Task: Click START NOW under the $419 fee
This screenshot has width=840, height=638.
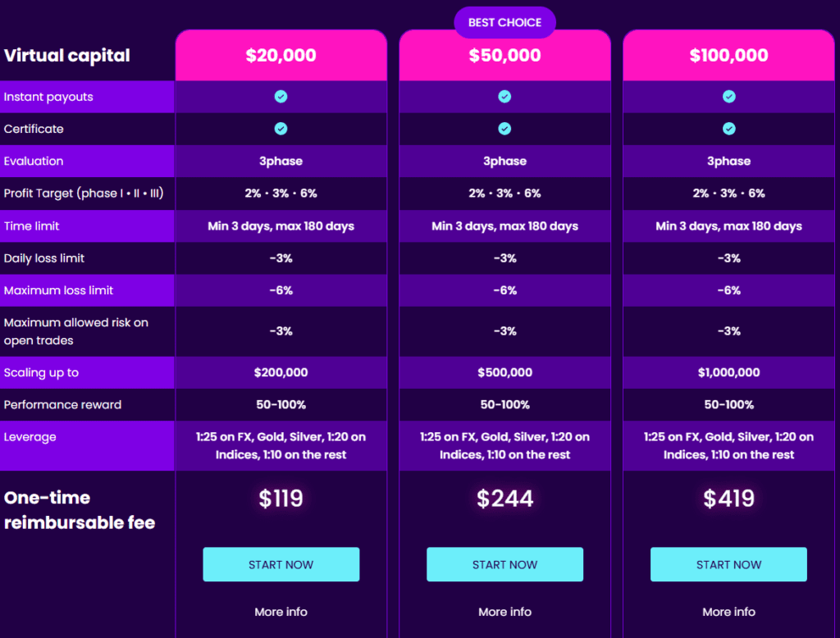Action: (x=728, y=564)
